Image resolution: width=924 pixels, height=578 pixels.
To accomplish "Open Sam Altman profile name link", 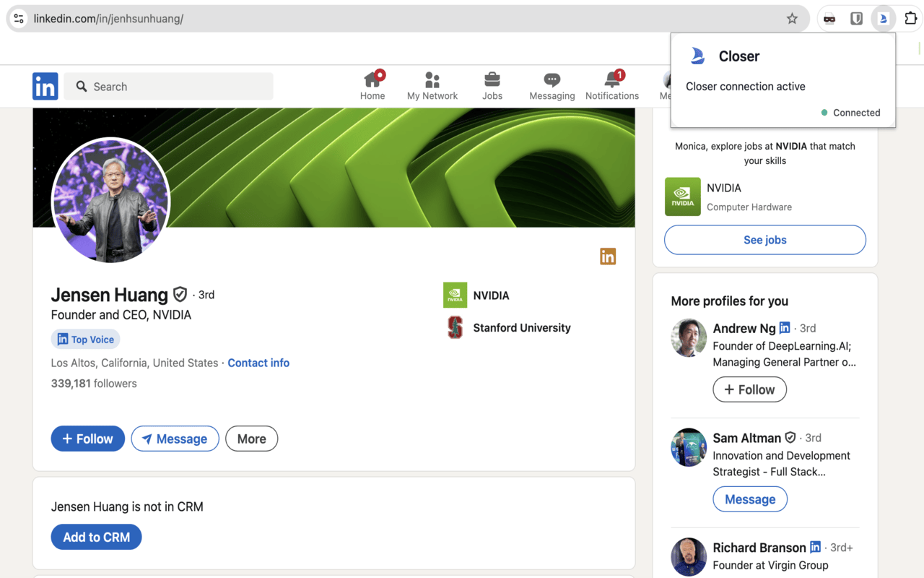I will 747,438.
